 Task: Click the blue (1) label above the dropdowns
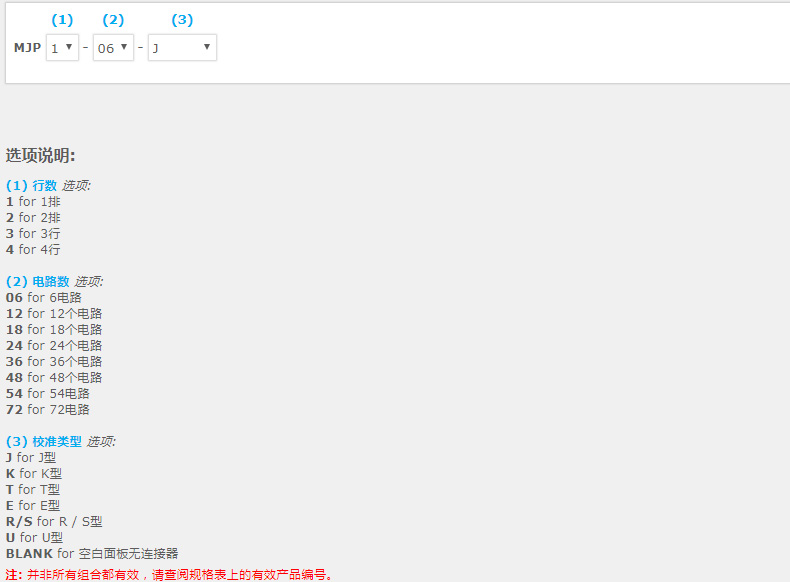pos(62,20)
